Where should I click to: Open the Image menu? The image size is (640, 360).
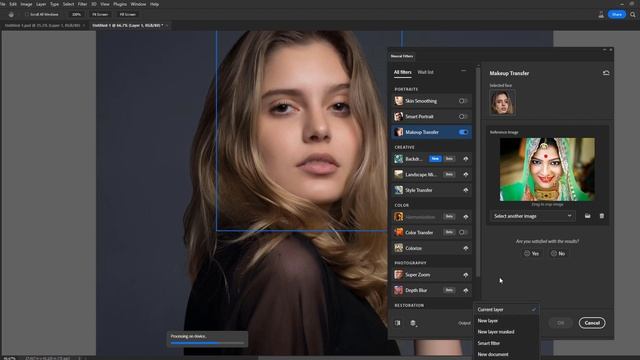(x=26, y=4)
